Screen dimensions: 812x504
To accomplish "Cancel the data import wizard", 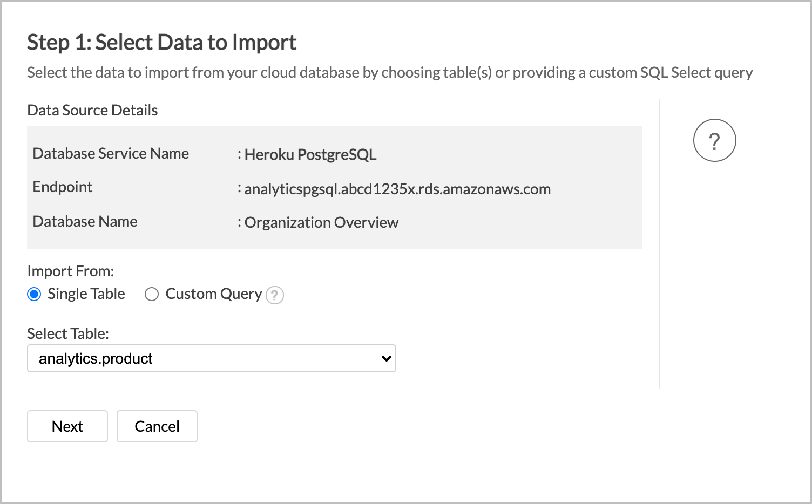I will (x=157, y=426).
